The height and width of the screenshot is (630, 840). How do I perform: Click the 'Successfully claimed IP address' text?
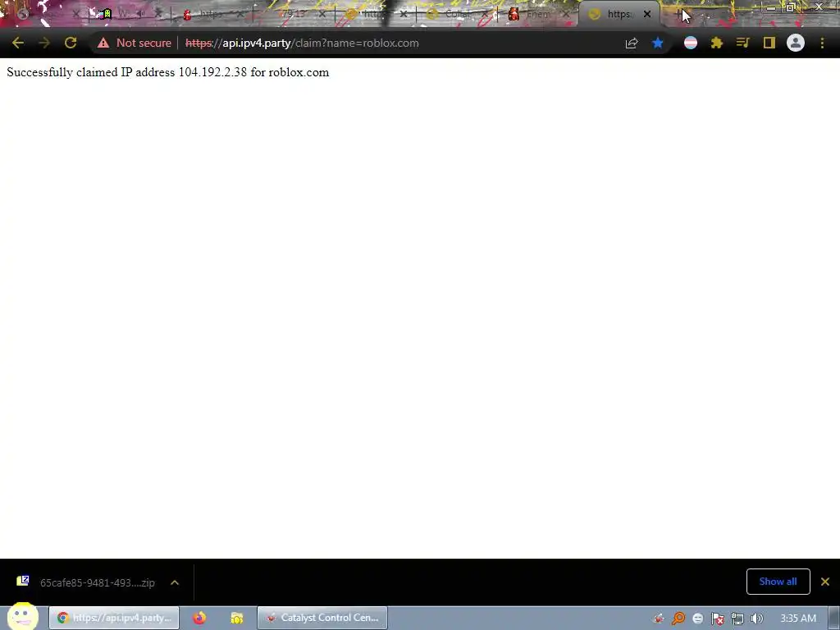click(x=90, y=72)
